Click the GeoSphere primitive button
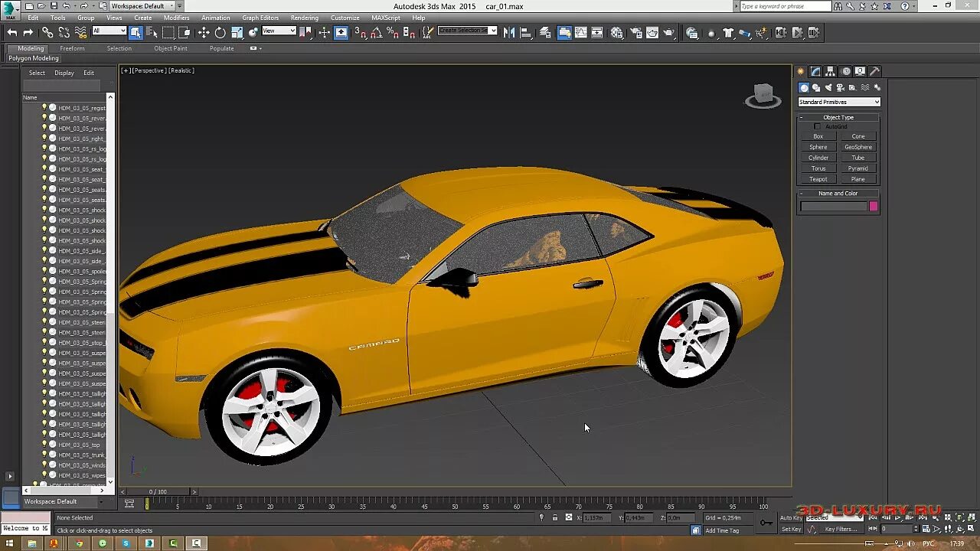This screenshot has height=551, width=980. pos(858,147)
